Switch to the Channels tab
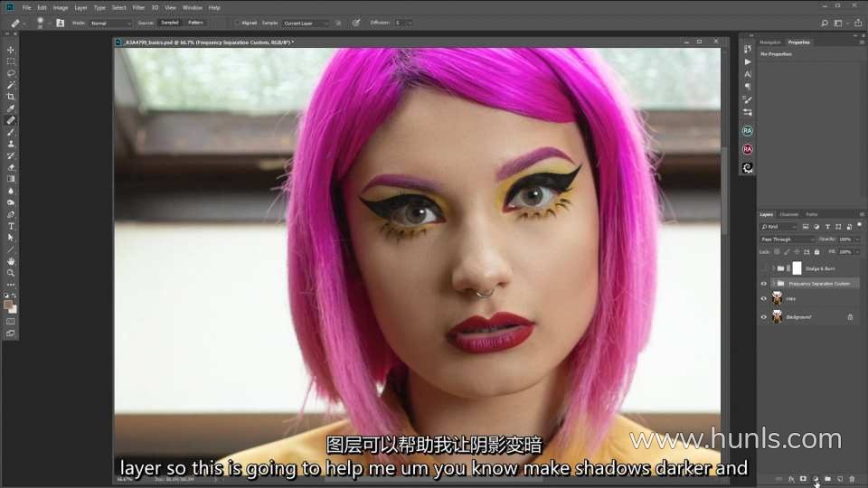The image size is (868, 488). point(788,214)
